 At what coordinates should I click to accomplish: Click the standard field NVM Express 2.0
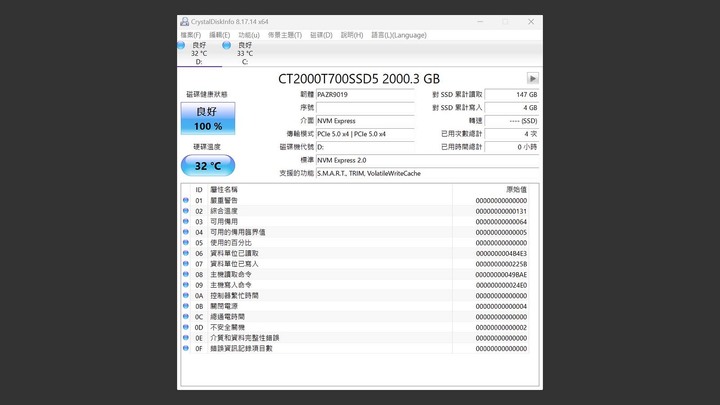428,160
